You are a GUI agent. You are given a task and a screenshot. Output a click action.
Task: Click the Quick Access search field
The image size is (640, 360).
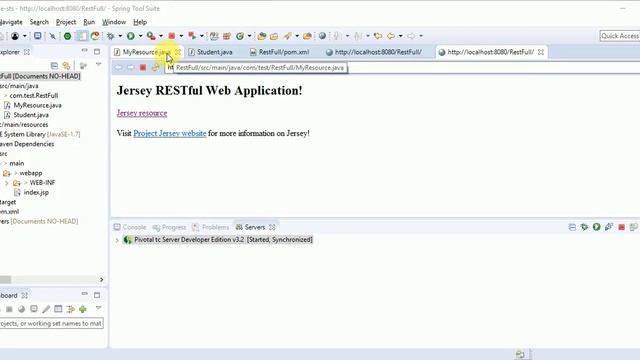[620, 36]
